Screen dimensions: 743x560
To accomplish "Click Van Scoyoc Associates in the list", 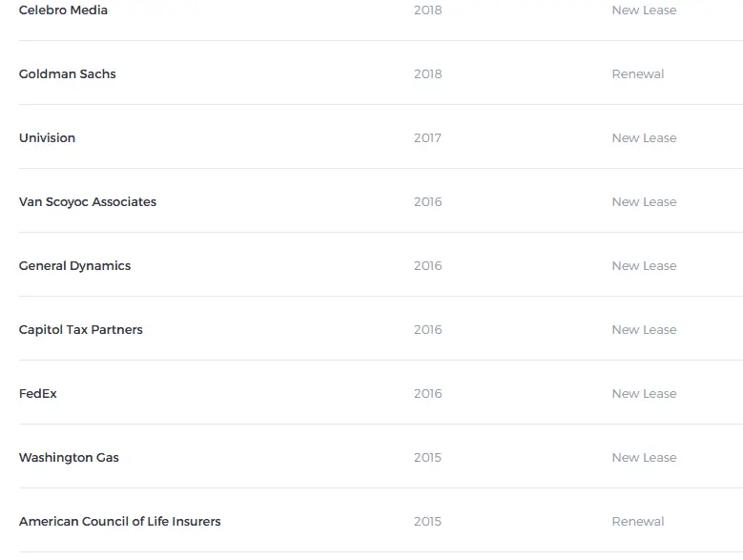I will point(88,202).
